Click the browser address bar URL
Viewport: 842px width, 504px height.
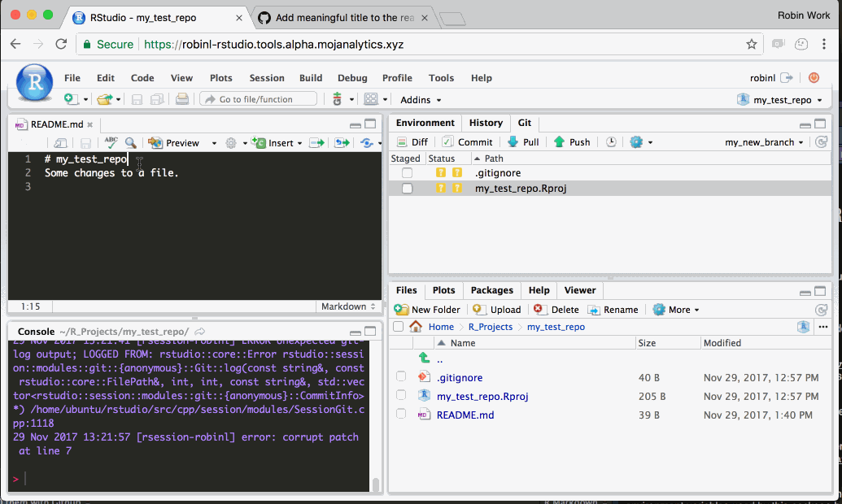[x=273, y=45]
